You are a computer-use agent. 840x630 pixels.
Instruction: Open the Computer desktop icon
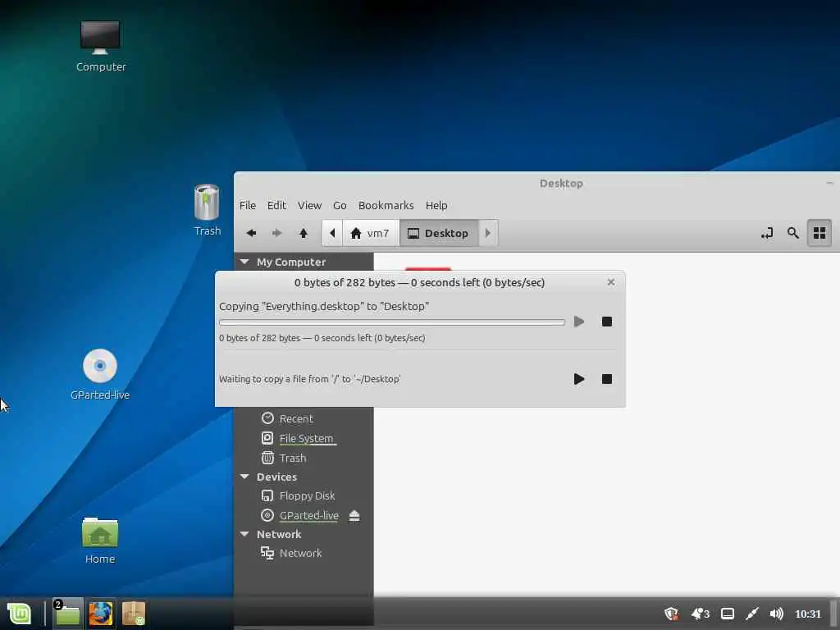pos(100,46)
